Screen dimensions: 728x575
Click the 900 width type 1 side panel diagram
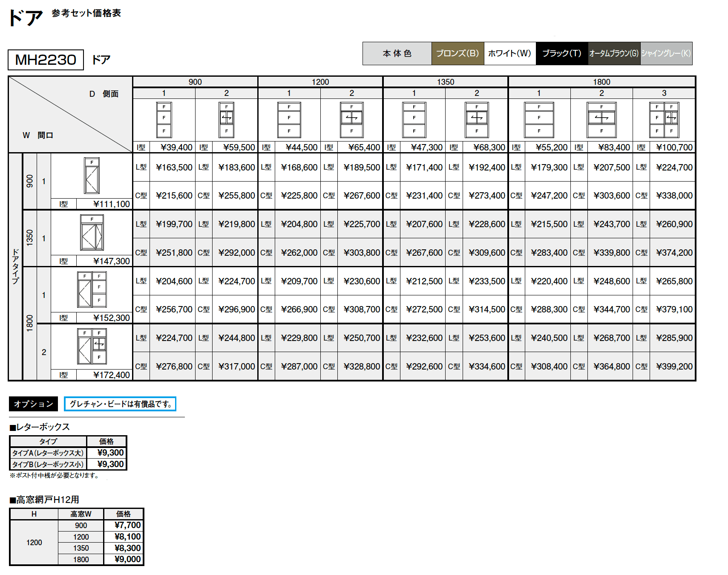pyautogui.click(x=164, y=120)
